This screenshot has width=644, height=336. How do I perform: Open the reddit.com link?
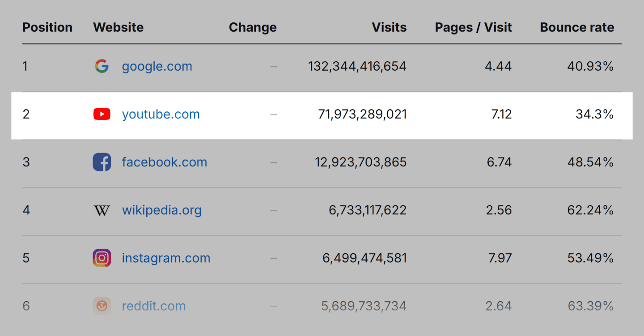click(153, 306)
